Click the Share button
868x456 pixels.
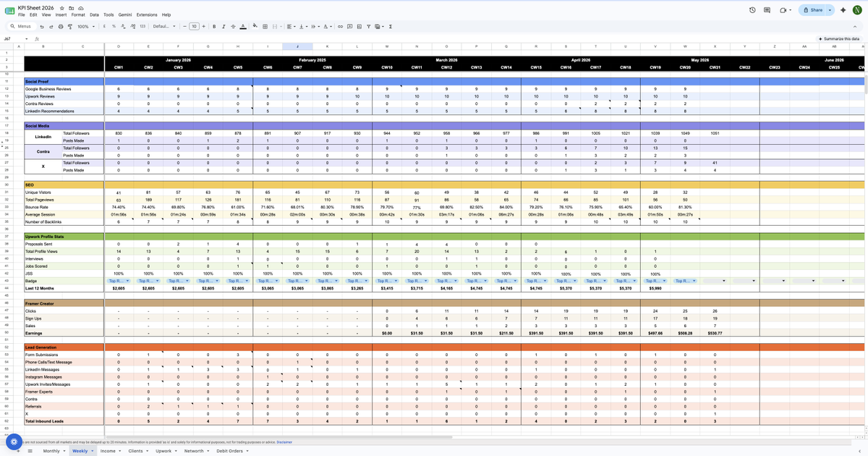click(x=812, y=10)
